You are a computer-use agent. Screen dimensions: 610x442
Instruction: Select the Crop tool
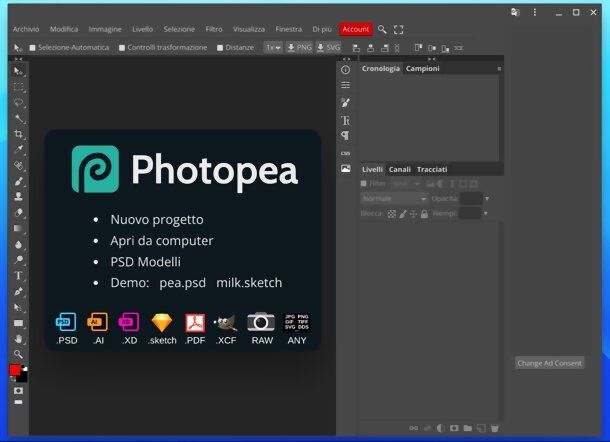click(x=18, y=134)
